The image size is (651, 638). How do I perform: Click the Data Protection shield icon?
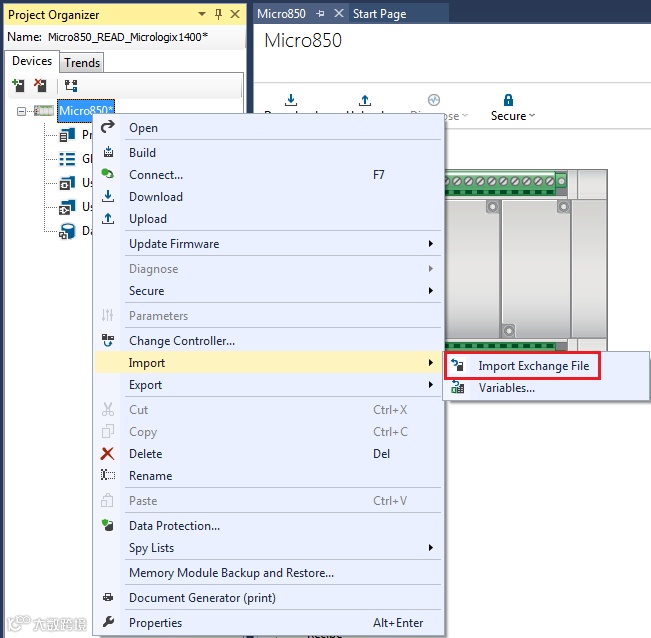point(108,525)
